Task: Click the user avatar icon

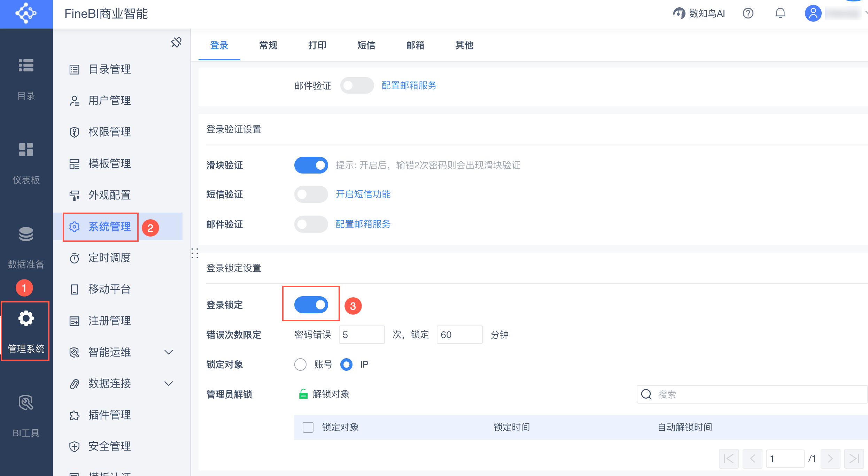Action: (813, 13)
